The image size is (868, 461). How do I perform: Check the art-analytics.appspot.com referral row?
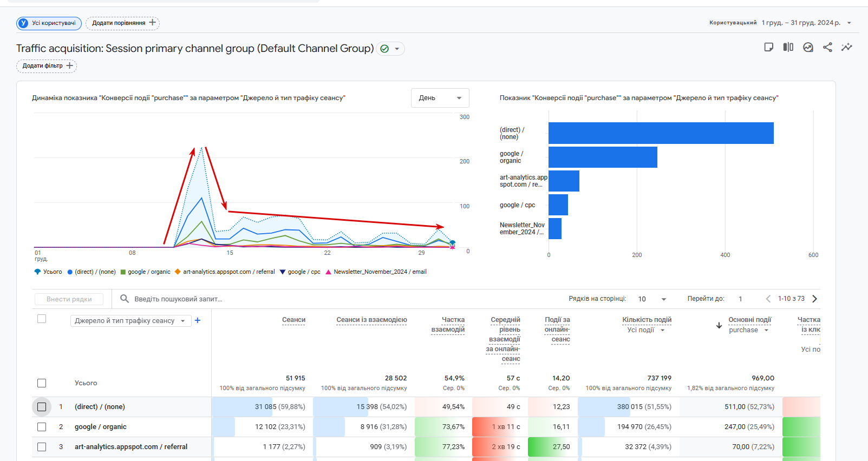(42, 447)
